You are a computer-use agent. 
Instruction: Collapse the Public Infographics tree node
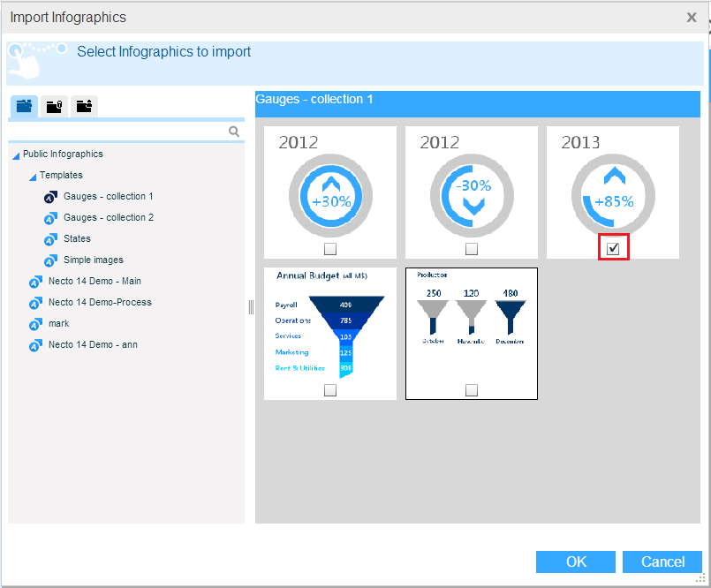pos(16,156)
